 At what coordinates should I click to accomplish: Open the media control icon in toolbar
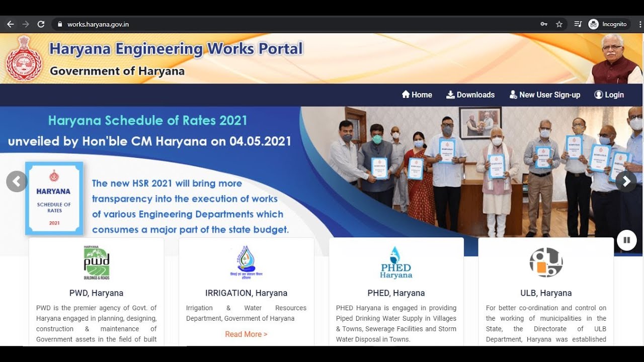pos(578,24)
